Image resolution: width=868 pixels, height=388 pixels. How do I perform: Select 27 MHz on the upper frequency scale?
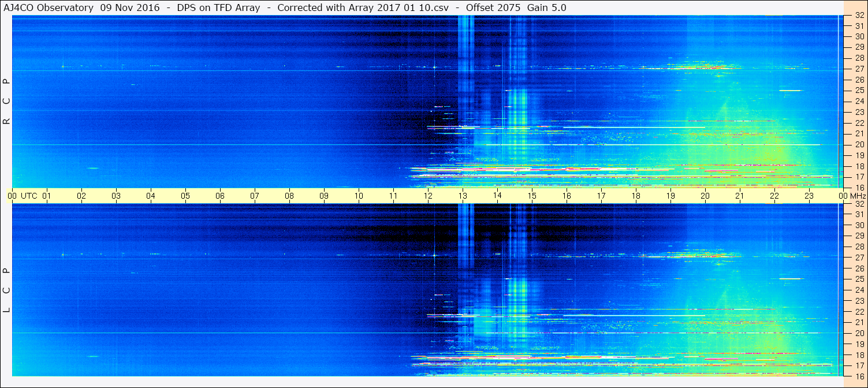click(x=859, y=69)
